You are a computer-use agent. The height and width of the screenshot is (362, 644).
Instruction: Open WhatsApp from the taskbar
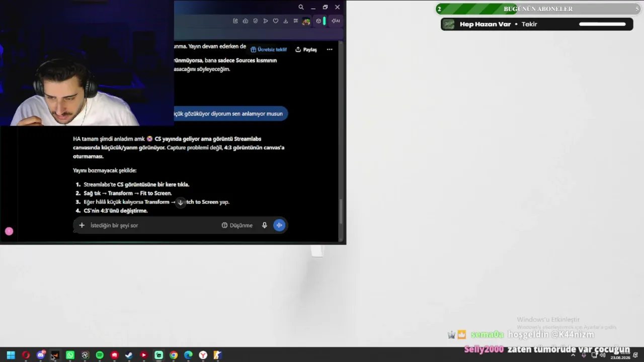point(70,355)
